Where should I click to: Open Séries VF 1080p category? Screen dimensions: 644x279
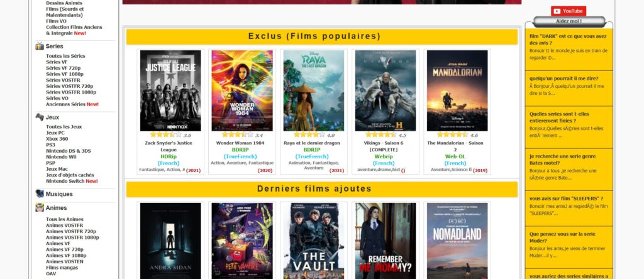click(x=65, y=74)
